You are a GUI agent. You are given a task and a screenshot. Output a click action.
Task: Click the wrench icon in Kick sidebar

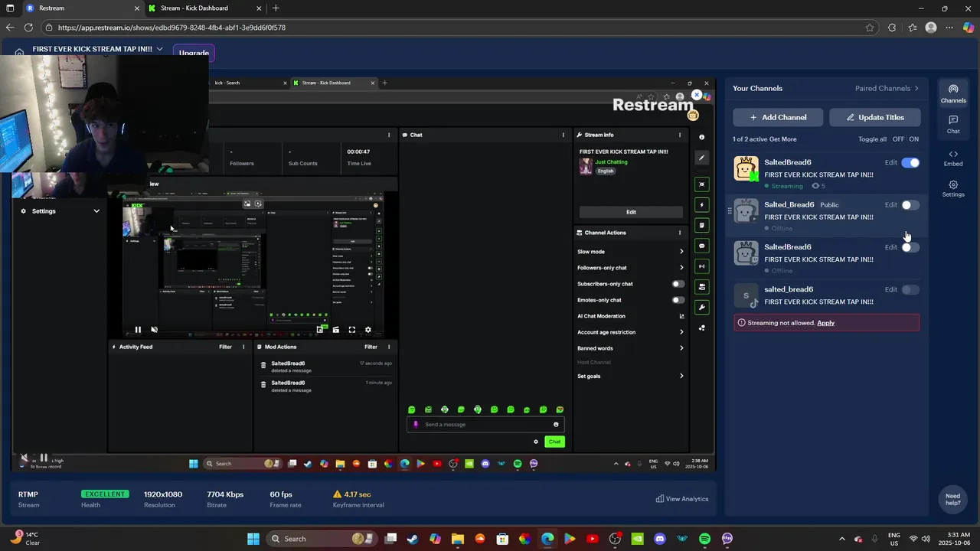(x=701, y=307)
